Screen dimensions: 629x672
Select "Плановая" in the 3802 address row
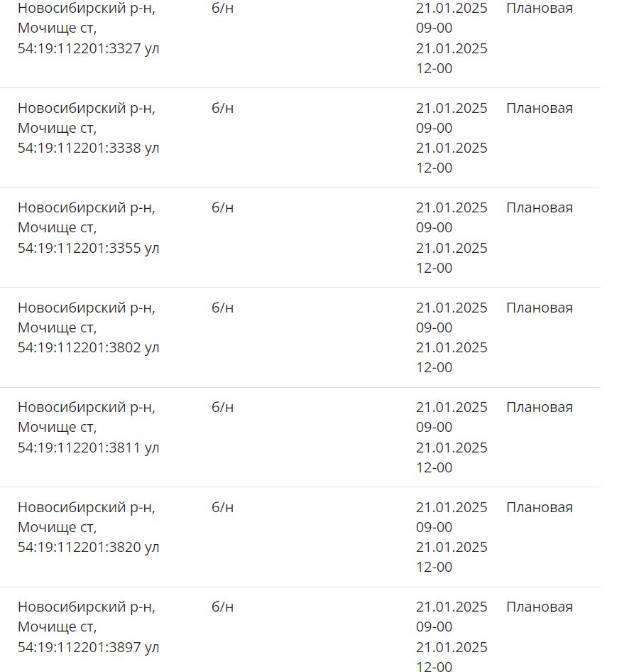point(539,308)
